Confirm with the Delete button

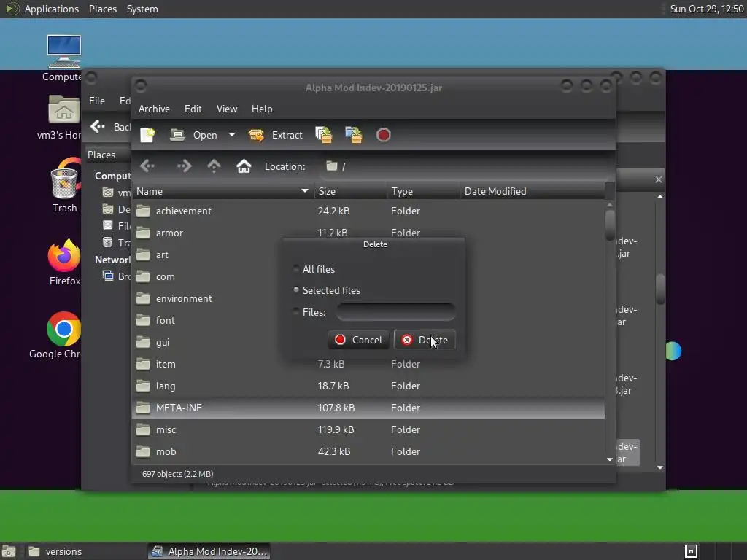425,340
